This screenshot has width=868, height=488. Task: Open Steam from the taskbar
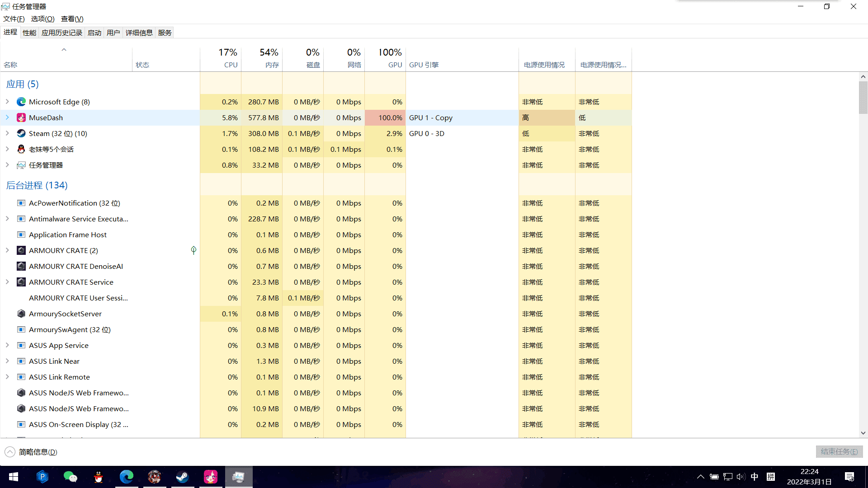click(x=183, y=477)
